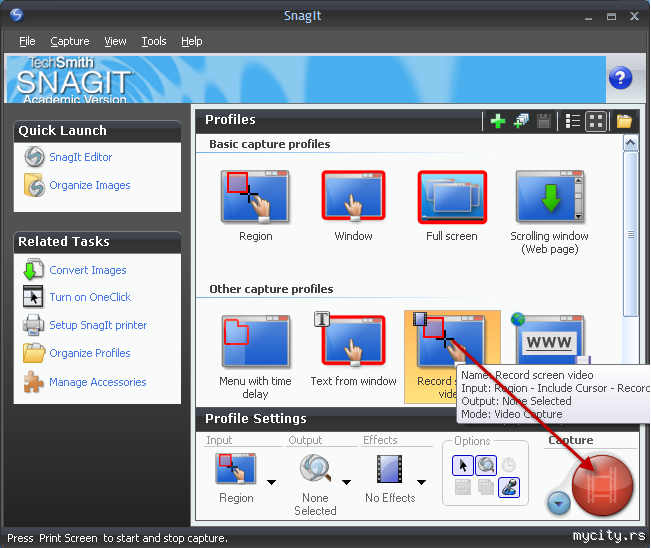The height and width of the screenshot is (548, 651).
Task: Click the new profile wizard icon
Action: (521, 121)
